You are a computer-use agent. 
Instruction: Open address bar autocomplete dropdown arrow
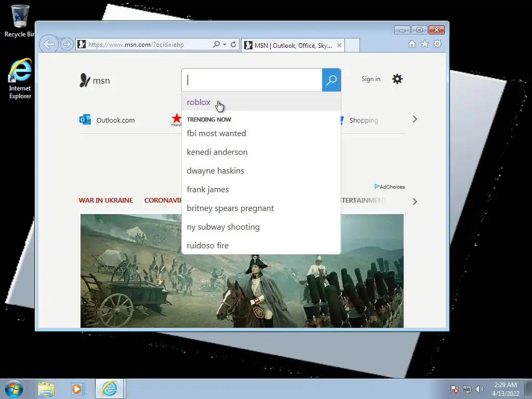coord(224,45)
